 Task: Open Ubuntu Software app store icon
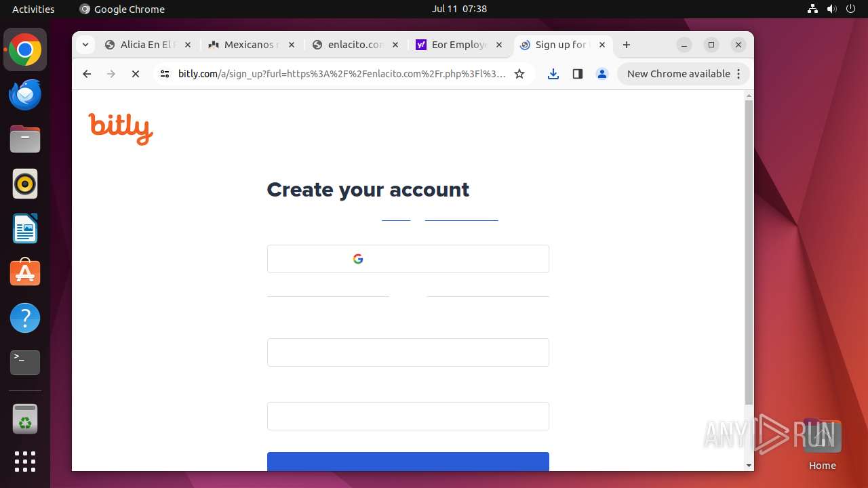coord(25,273)
